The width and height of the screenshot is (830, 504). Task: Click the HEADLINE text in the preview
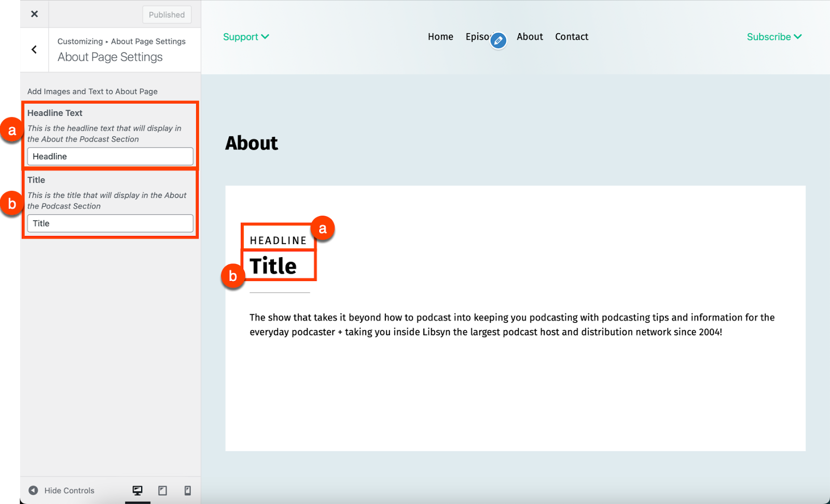click(x=278, y=241)
